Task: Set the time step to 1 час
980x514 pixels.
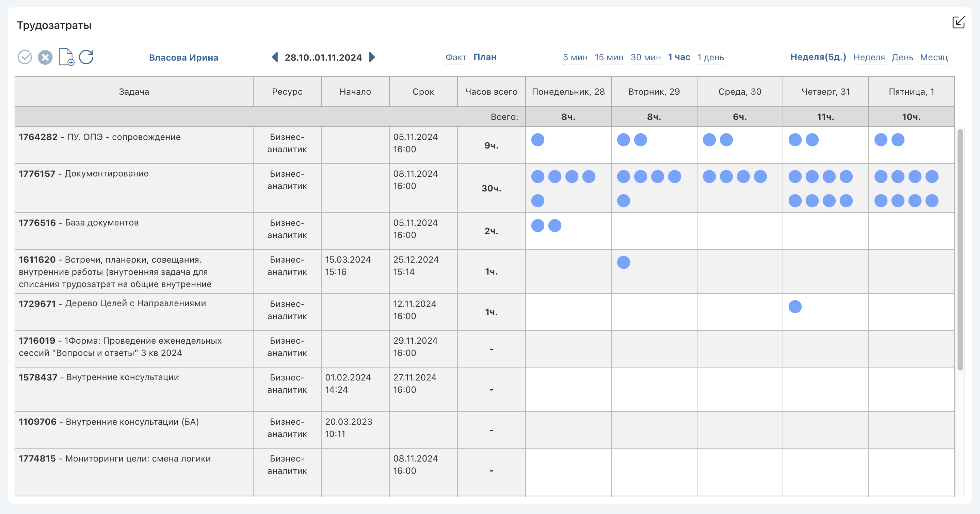Action: (x=679, y=57)
